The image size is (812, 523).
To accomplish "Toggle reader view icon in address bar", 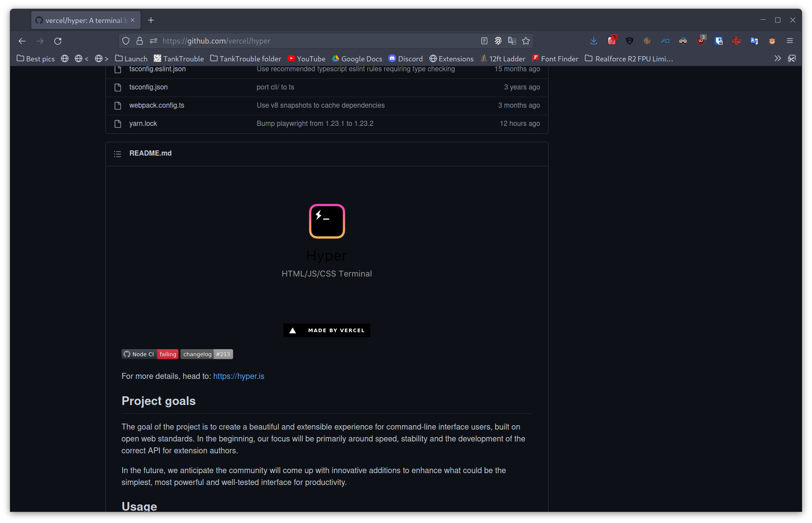I will 484,41.
